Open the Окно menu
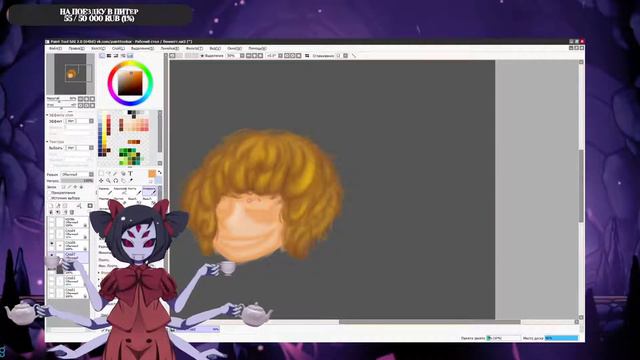Image resolution: width=640 pixels, height=360 pixels. tap(234, 48)
